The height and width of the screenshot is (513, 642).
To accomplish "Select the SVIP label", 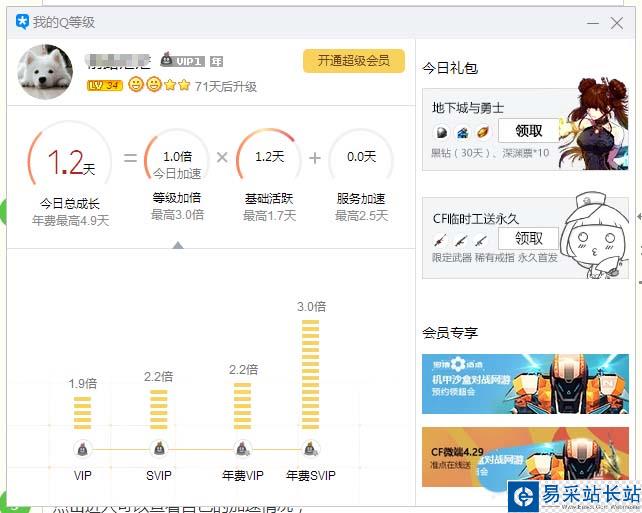I will pos(159,476).
